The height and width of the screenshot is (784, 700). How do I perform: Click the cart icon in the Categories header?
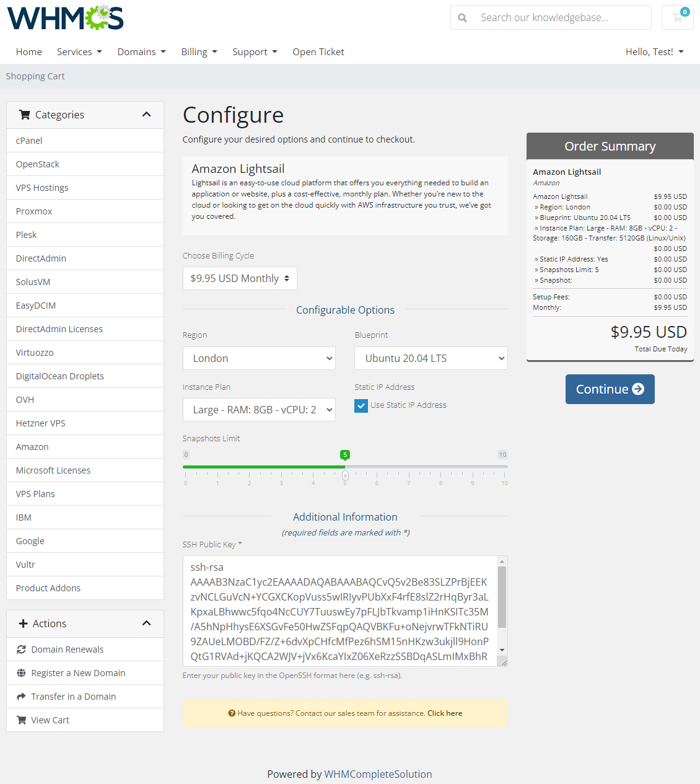click(x=25, y=114)
